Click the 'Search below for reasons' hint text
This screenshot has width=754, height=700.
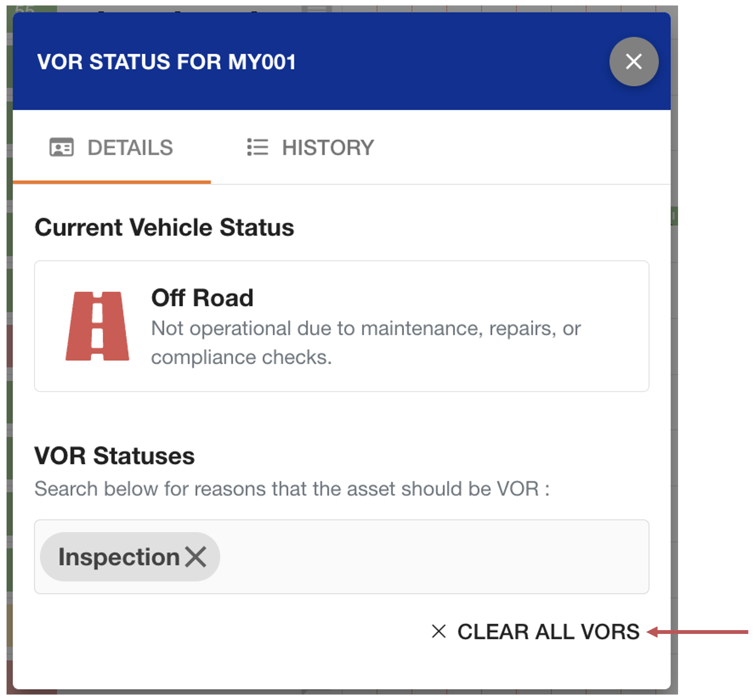(292, 489)
